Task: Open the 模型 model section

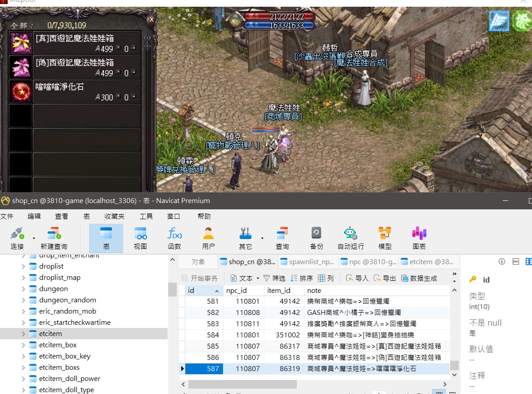Action: [385, 238]
